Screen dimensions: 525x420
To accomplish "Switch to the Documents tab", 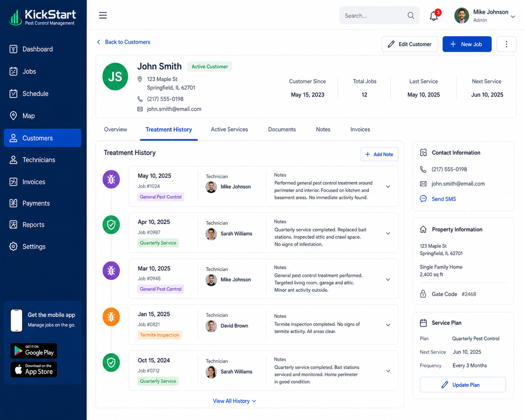I will [x=282, y=130].
